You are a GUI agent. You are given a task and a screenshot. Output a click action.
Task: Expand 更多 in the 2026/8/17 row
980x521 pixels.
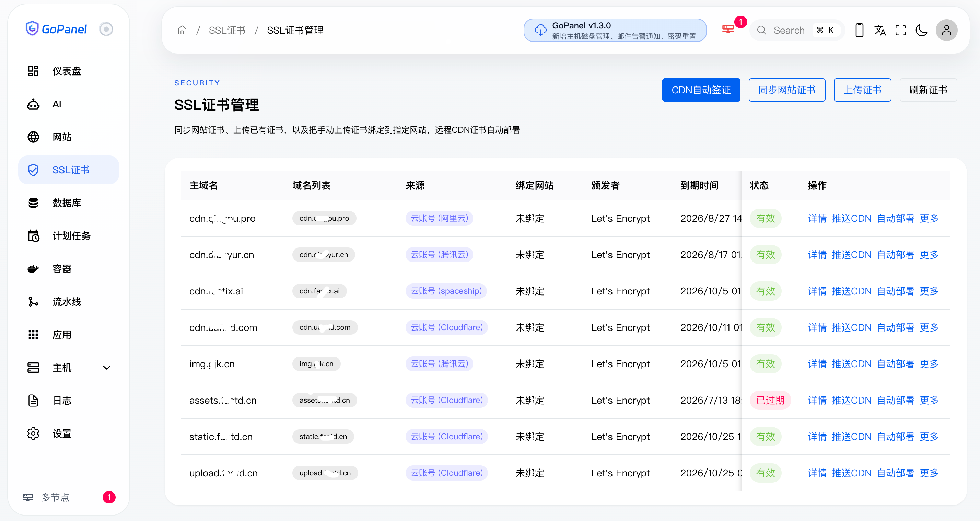click(929, 255)
